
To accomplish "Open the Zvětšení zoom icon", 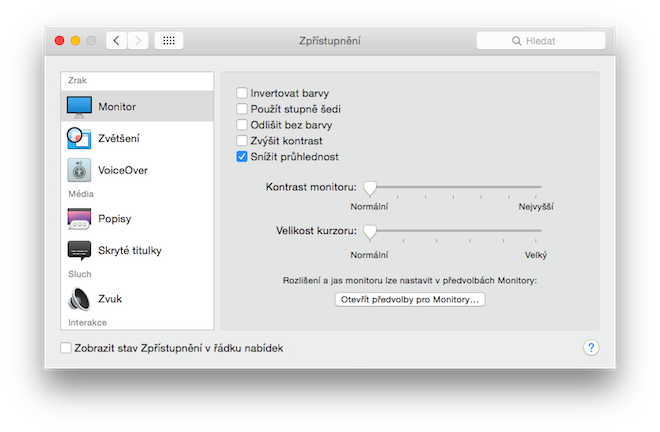I will click(x=80, y=138).
